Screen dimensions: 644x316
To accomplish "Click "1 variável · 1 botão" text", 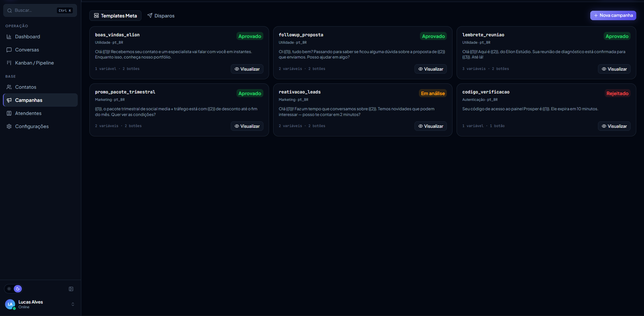I will tap(483, 126).
